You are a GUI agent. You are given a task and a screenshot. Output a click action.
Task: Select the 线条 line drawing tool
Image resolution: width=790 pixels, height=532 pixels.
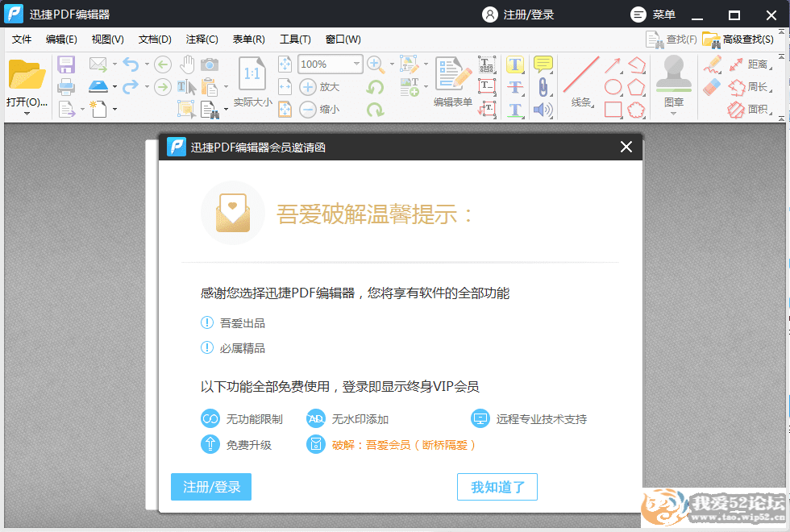(581, 82)
